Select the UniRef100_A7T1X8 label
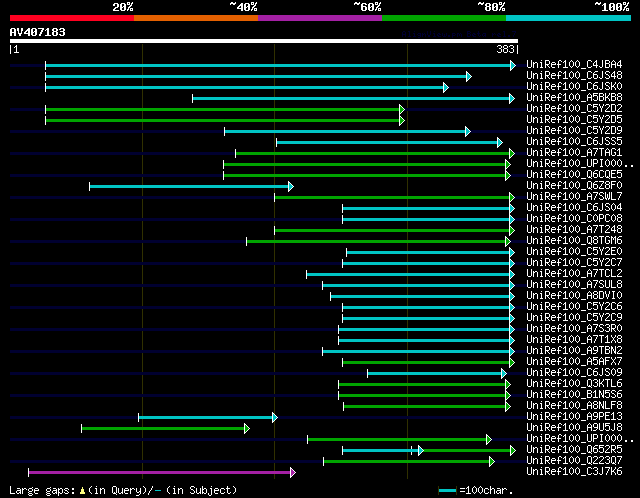Image resolution: width=640 pixels, height=498 pixels. (x=574, y=340)
